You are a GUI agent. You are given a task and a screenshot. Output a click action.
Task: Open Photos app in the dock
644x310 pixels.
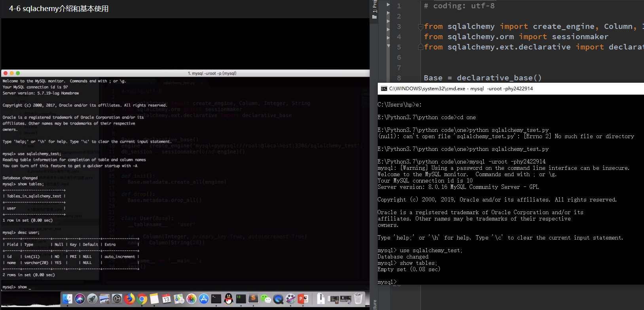[x=191, y=299]
